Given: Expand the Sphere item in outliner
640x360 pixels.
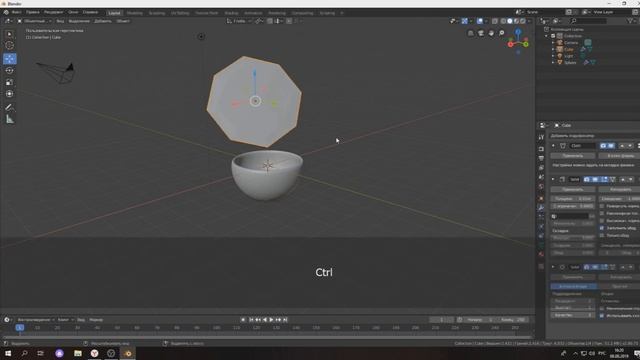Looking at the screenshot, I should tap(553, 62).
